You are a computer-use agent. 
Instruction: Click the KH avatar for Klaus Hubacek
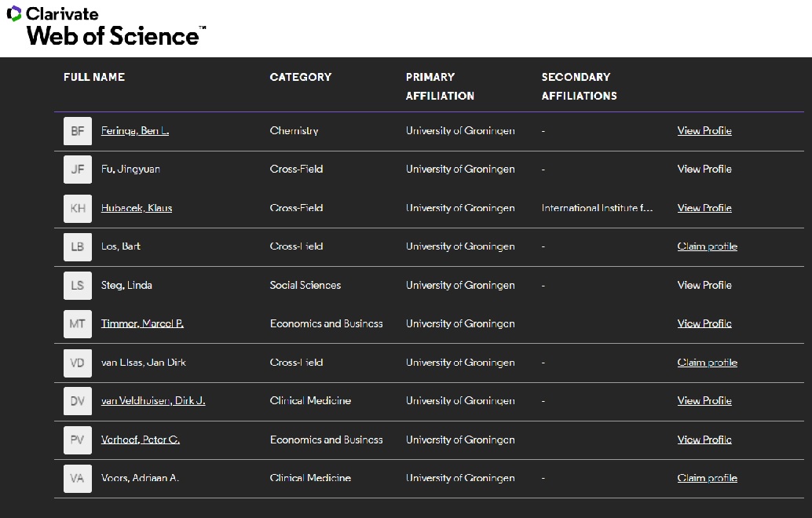pos(78,208)
